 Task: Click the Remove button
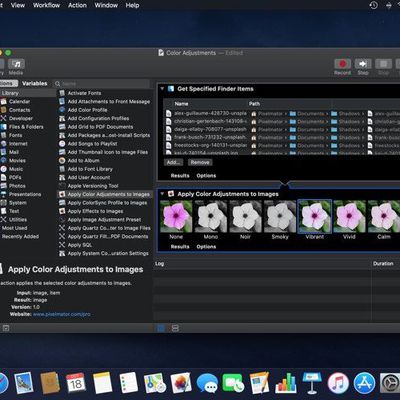click(200, 162)
